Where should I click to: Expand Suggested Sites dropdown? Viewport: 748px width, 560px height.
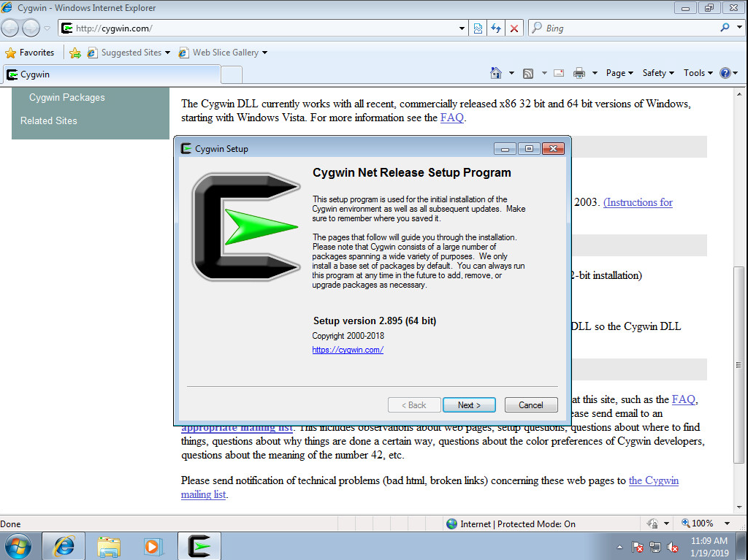click(x=167, y=53)
